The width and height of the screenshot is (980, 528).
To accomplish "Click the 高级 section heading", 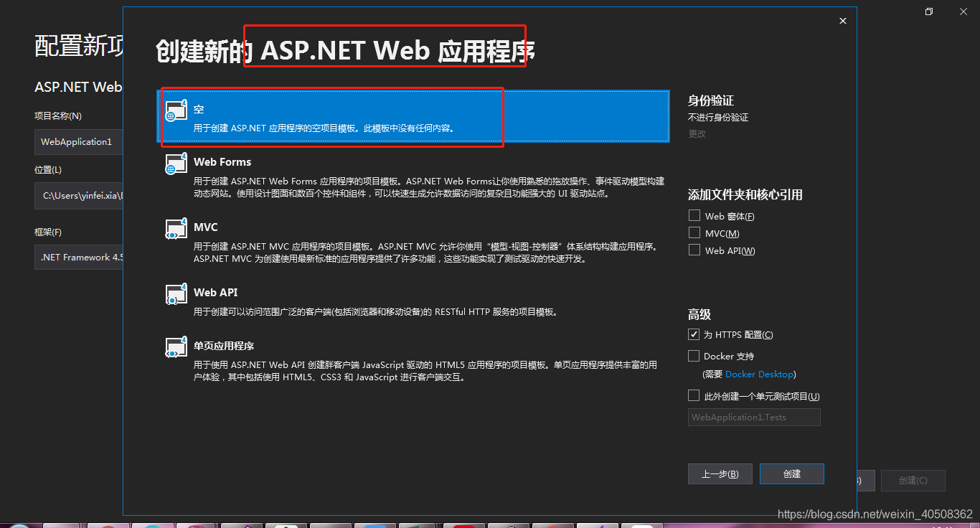I will (x=699, y=314).
